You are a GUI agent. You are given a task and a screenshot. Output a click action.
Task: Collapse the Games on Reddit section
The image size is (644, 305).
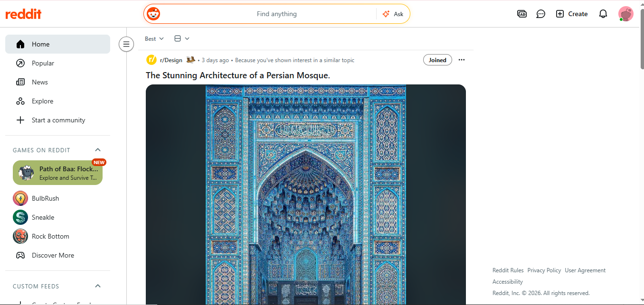tap(98, 150)
